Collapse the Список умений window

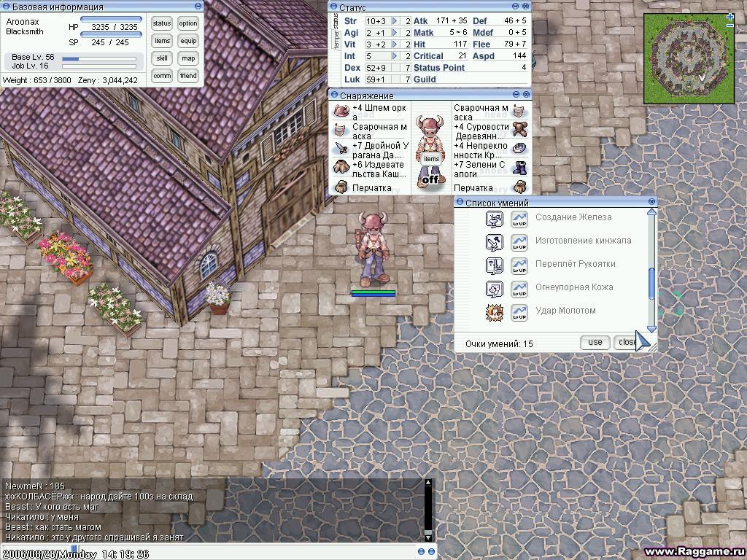460,202
